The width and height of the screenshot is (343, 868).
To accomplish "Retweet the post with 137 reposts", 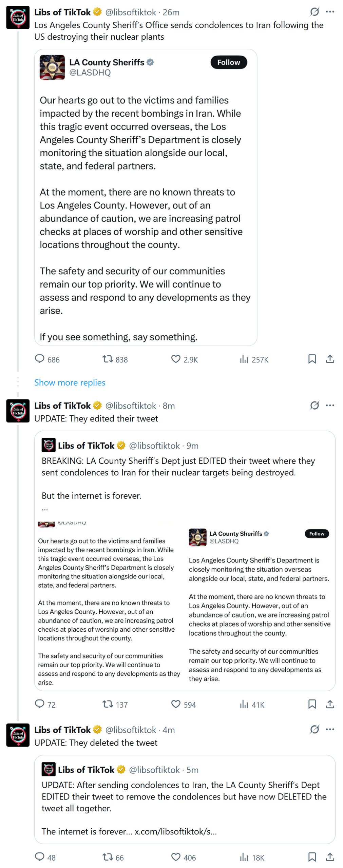I will click(x=108, y=704).
